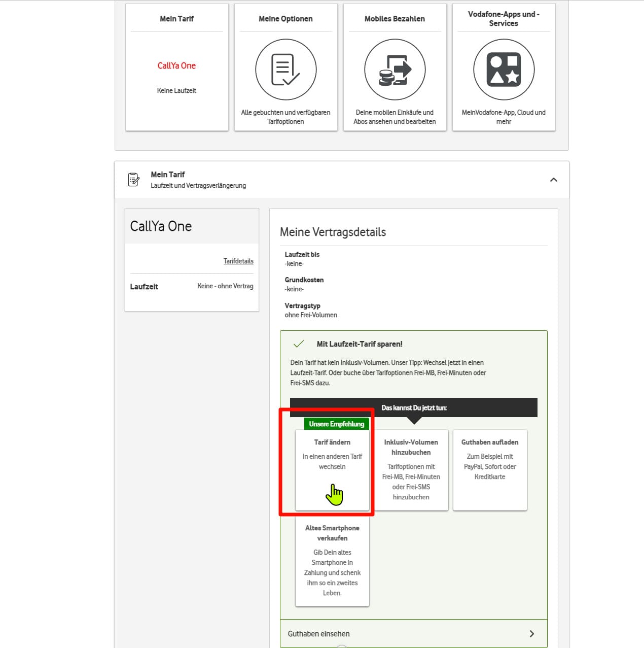This screenshot has height=648, width=644.
Task: Click the Mobiles Bezahlen tile description text
Action: click(x=395, y=117)
